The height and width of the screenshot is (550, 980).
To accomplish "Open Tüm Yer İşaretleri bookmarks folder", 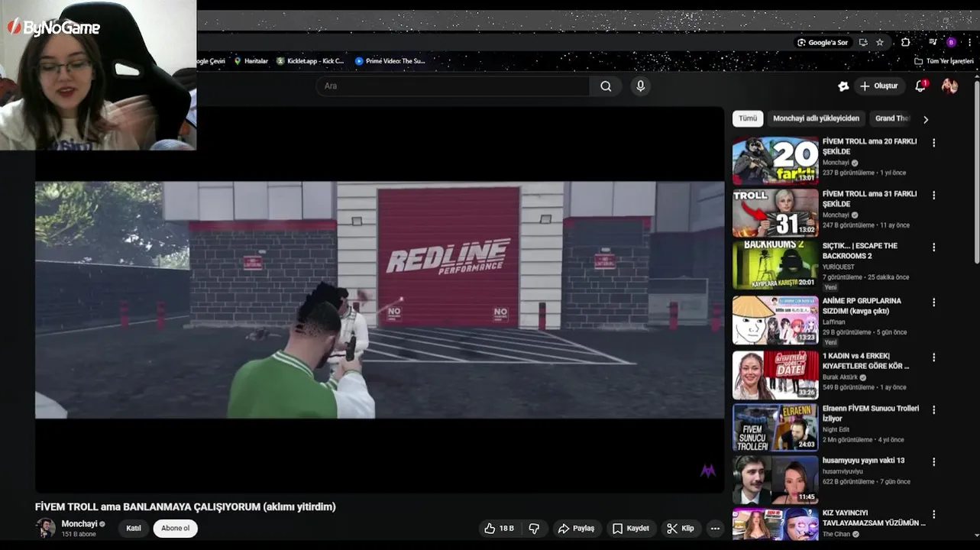I will 944,61.
